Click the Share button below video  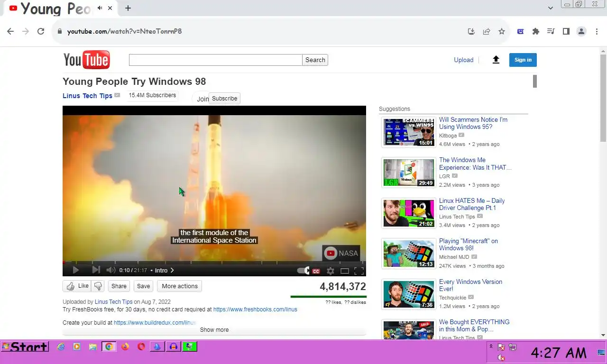[119, 286]
